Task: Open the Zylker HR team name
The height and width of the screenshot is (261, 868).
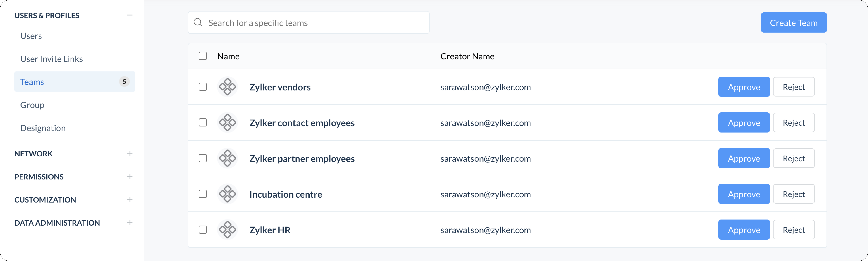Action: pyautogui.click(x=270, y=230)
